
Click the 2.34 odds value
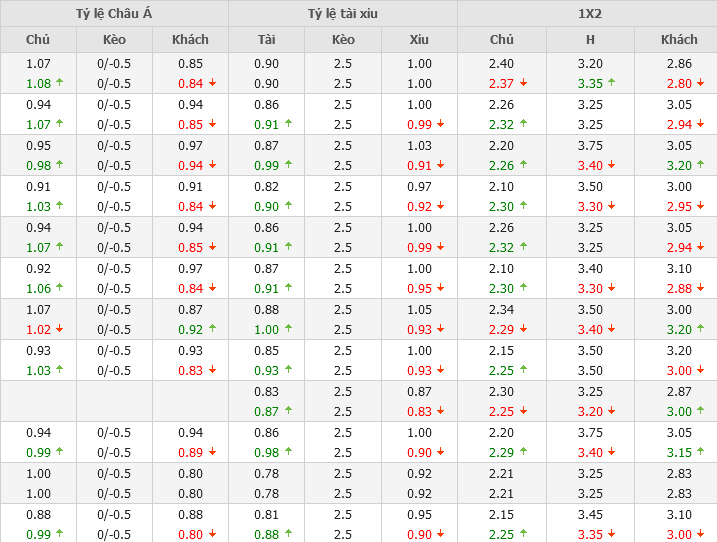coord(502,310)
